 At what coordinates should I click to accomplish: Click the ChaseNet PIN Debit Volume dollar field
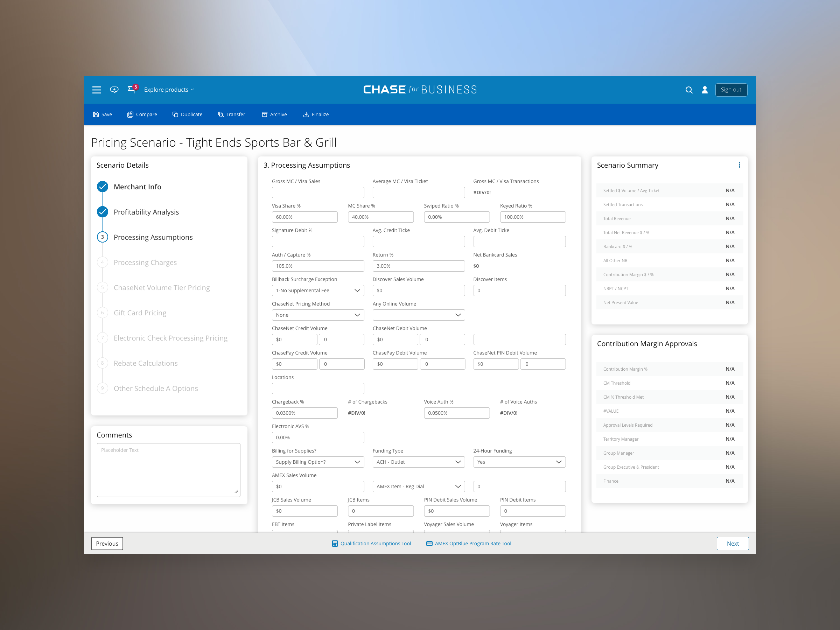pos(496,364)
